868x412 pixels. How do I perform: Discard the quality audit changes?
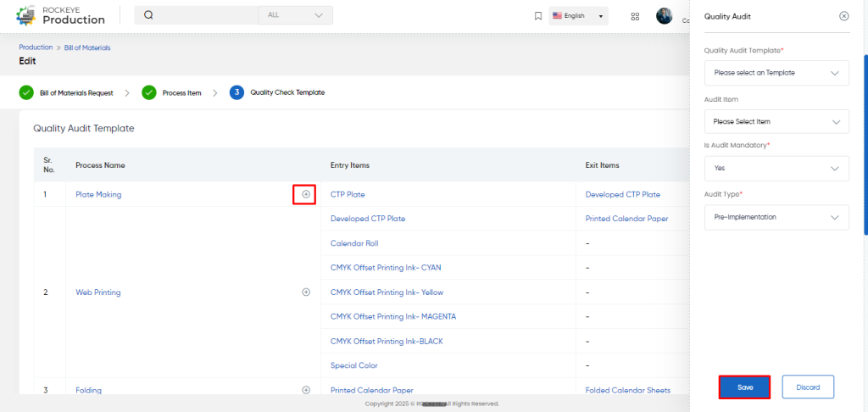point(808,387)
